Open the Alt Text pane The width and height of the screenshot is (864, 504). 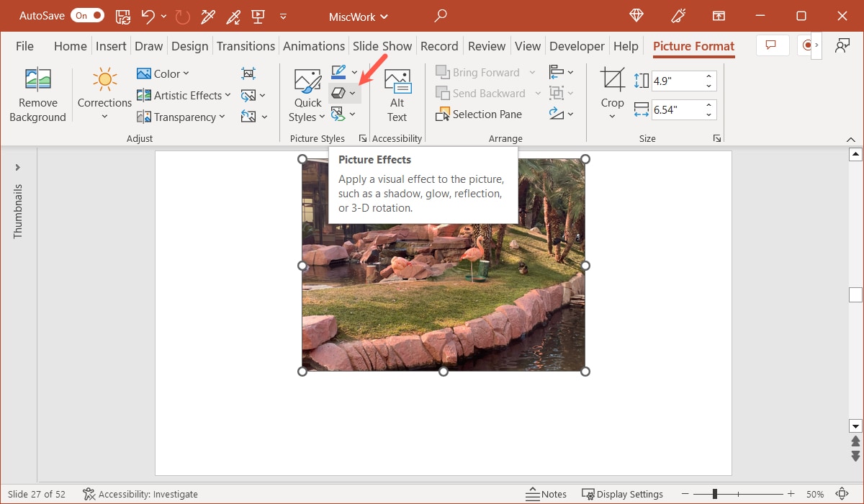pos(397,94)
